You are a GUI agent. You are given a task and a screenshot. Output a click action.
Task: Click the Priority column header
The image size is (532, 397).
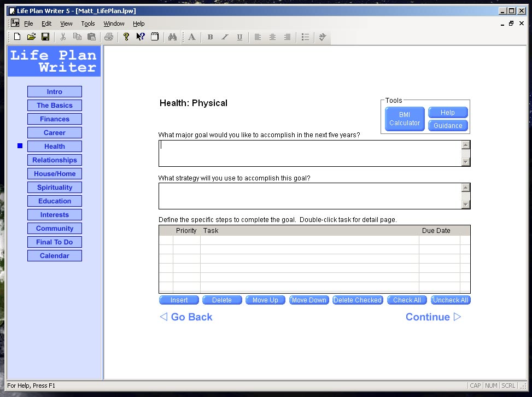pos(186,231)
